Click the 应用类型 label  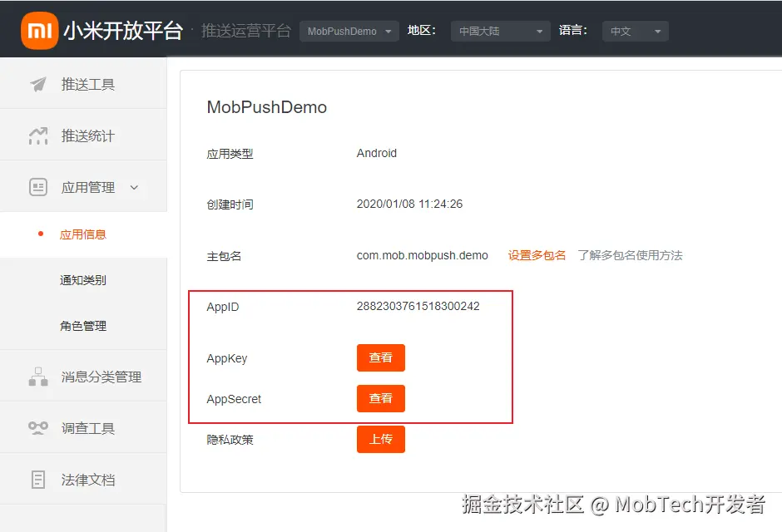[x=230, y=154]
